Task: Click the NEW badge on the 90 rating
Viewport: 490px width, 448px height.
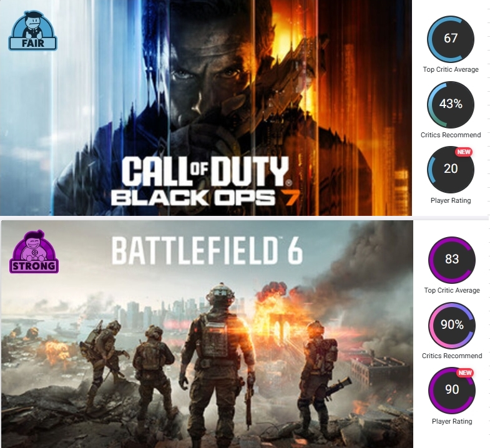Action: point(465,373)
